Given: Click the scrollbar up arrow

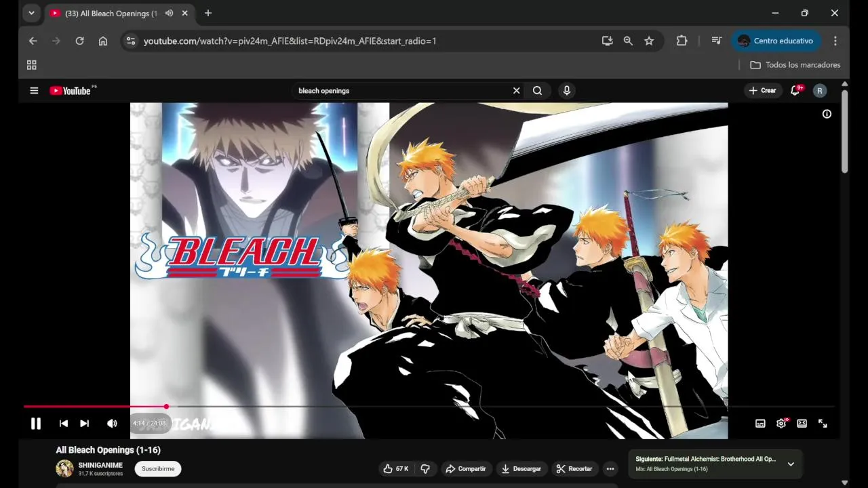Looking at the screenshot, I should tap(844, 84).
